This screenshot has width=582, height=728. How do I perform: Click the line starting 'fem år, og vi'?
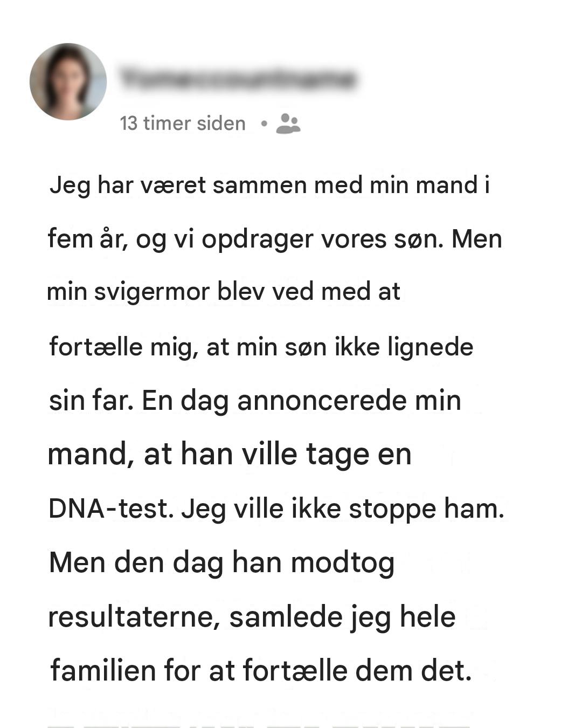click(x=275, y=239)
